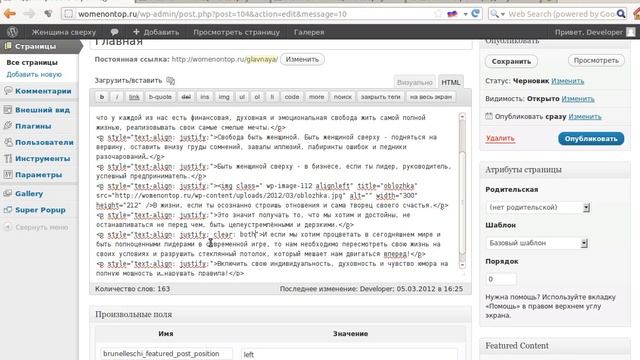This screenshot has width=640, height=360.
Task: Click the Developer avatar in admin bar
Action: coord(631,32)
